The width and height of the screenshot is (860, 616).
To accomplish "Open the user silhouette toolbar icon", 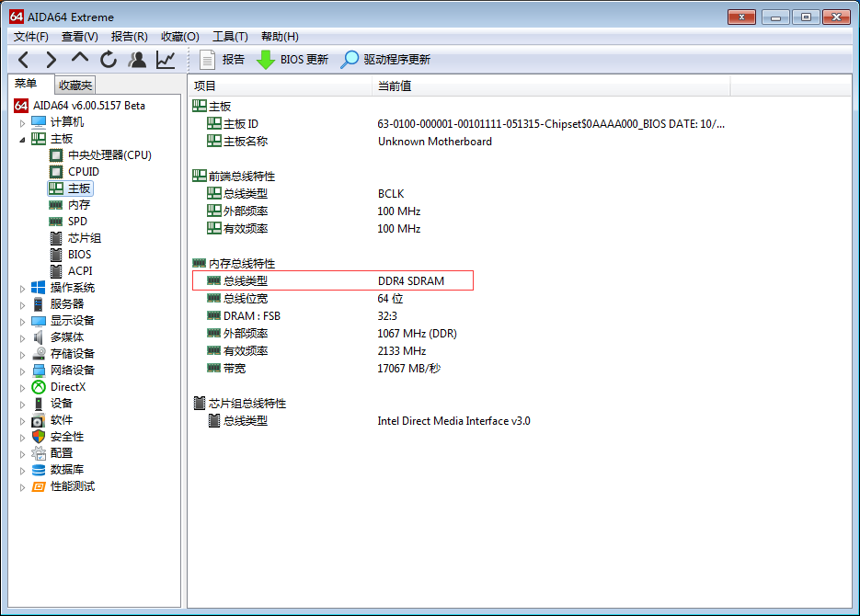I will point(137,60).
